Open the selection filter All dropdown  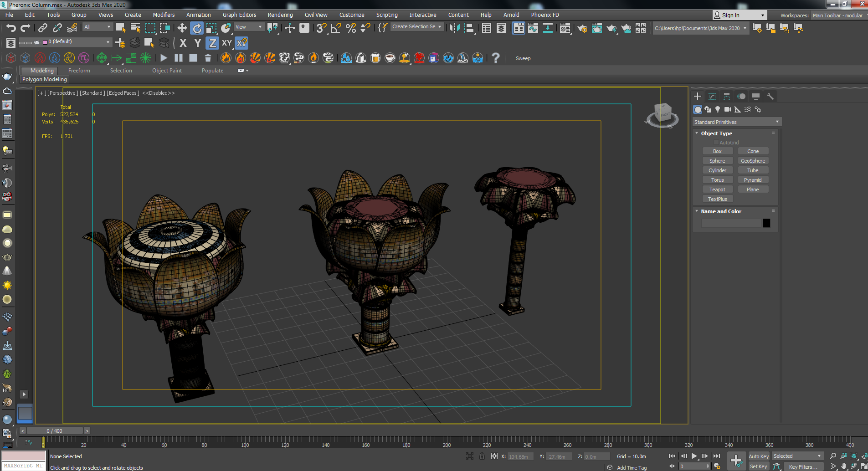point(97,27)
